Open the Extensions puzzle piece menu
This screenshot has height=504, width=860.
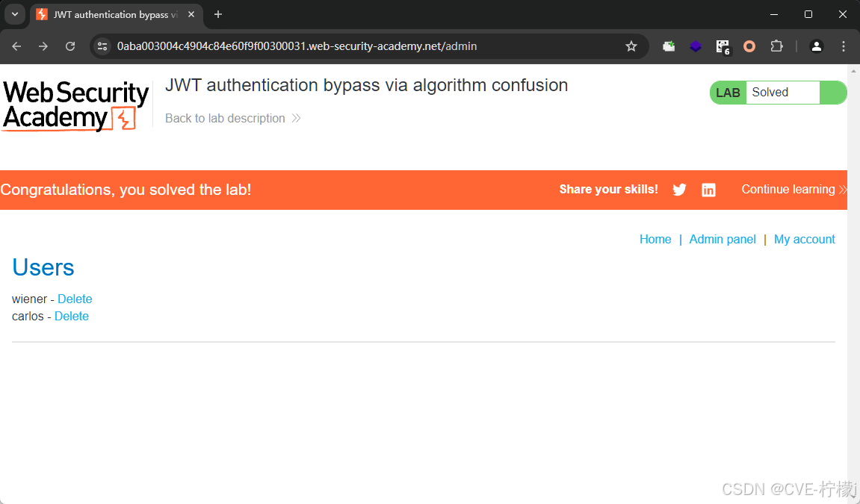pos(776,46)
